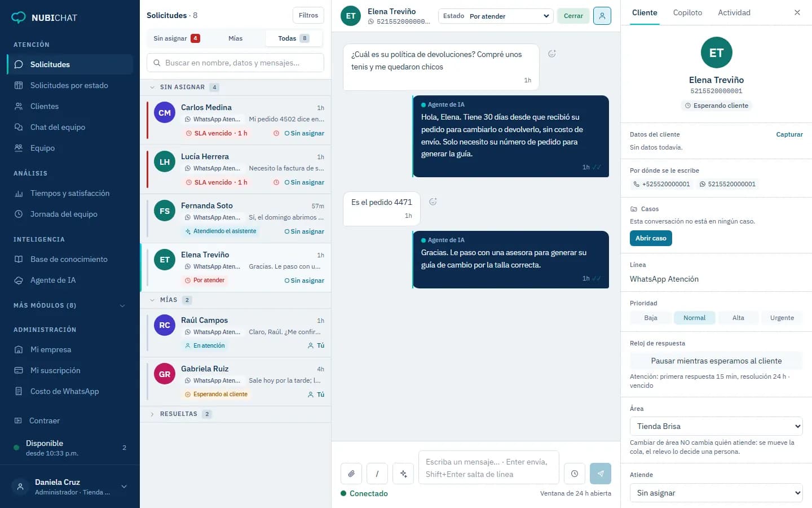Go to Clientes in the sidebar
This screenshot has height=508, width=812.
70,106
